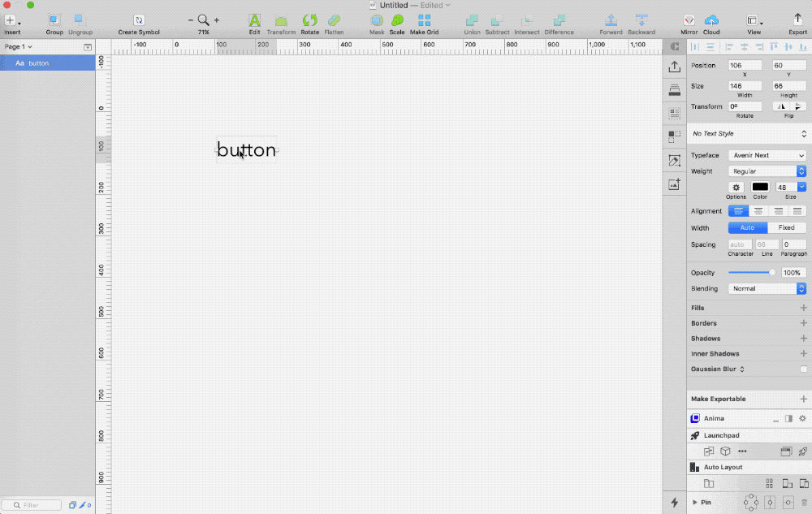This screenshot has height=514, width=812.
Task: Set text alignment to left
Action: (738, 210)
